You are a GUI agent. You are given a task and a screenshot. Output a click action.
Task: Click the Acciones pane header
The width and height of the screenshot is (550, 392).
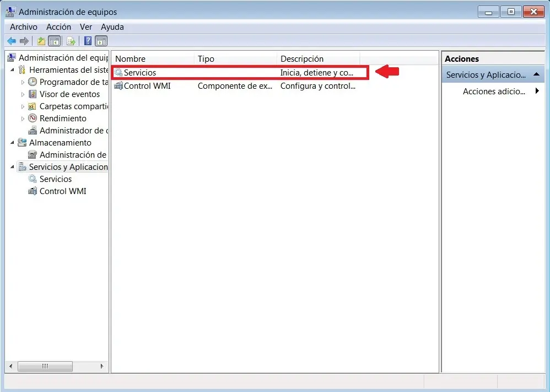pyautogui.click(x=493, y=58)
